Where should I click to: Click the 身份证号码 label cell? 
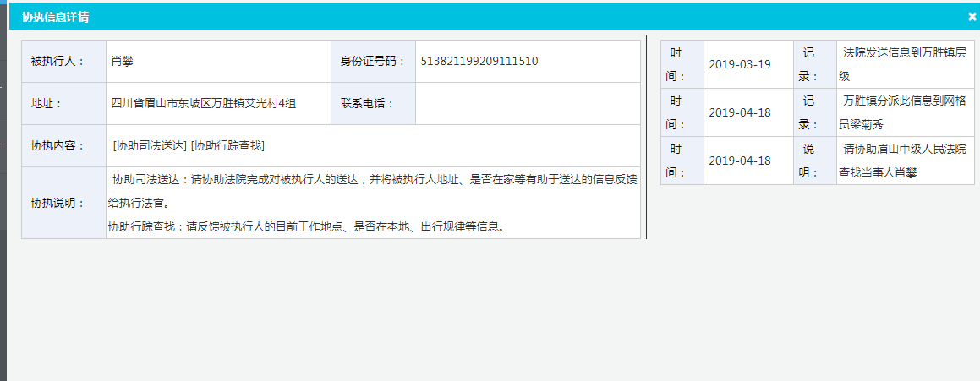pos(373,61)
